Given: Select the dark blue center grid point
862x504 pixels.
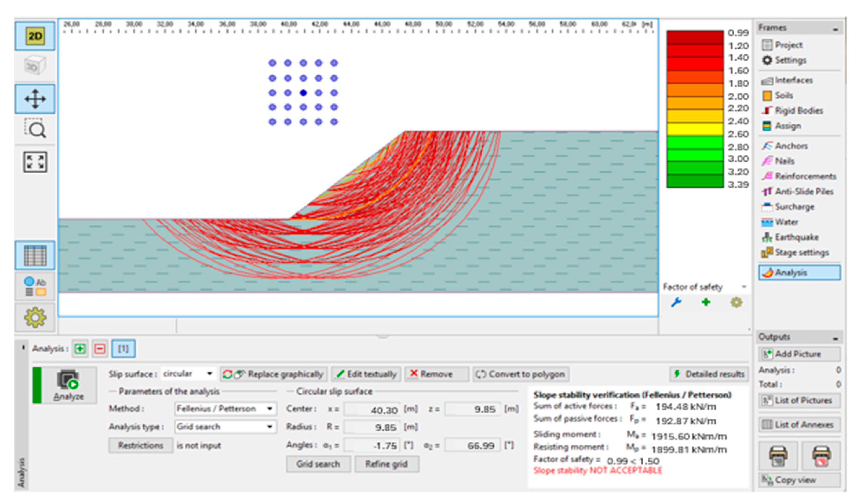Looking at the screenshot, I should pyautogui.click(x=303, y=93).
